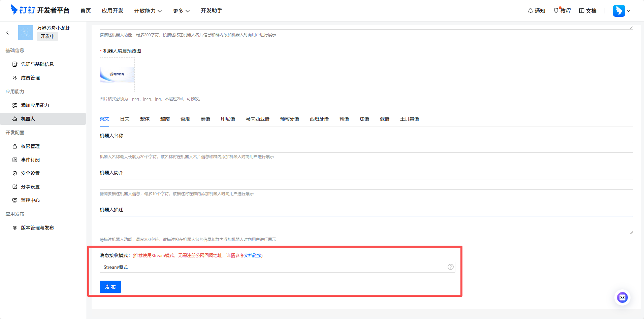
Task: Expand the 更多 dropdown menu
Action: [x=181, y=11]
